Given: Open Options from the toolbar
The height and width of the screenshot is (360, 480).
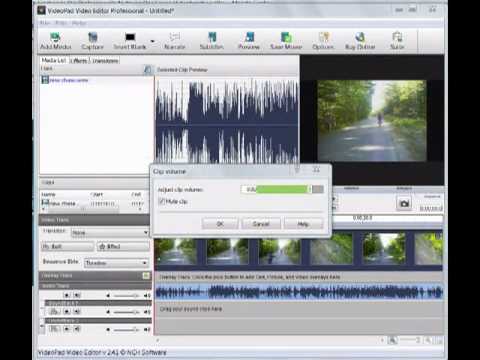Looking at the screenshot, I should click(323, 41).
